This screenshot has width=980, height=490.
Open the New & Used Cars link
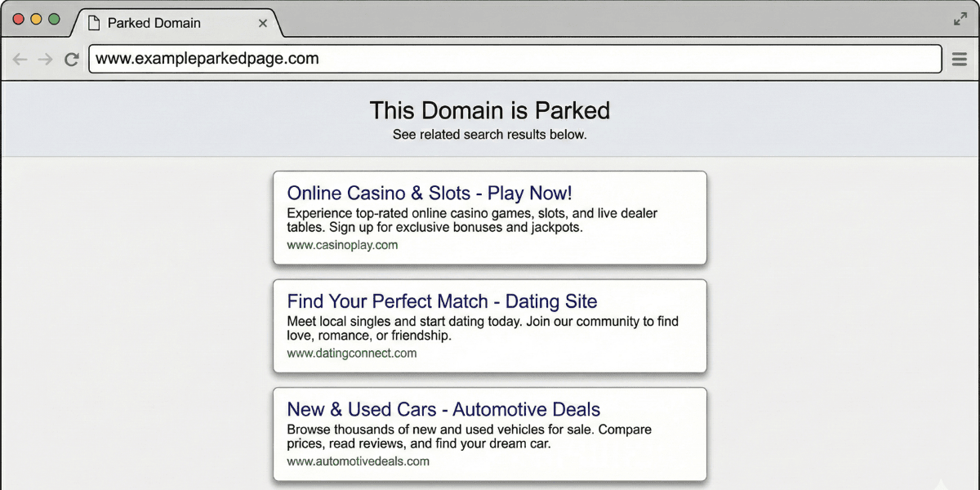pos(443,409)
